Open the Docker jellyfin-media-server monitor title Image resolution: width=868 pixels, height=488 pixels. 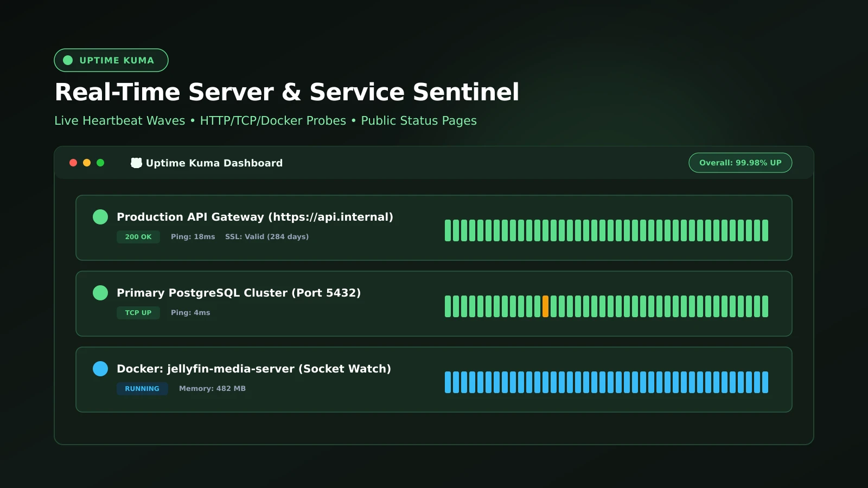coord(254,369)
